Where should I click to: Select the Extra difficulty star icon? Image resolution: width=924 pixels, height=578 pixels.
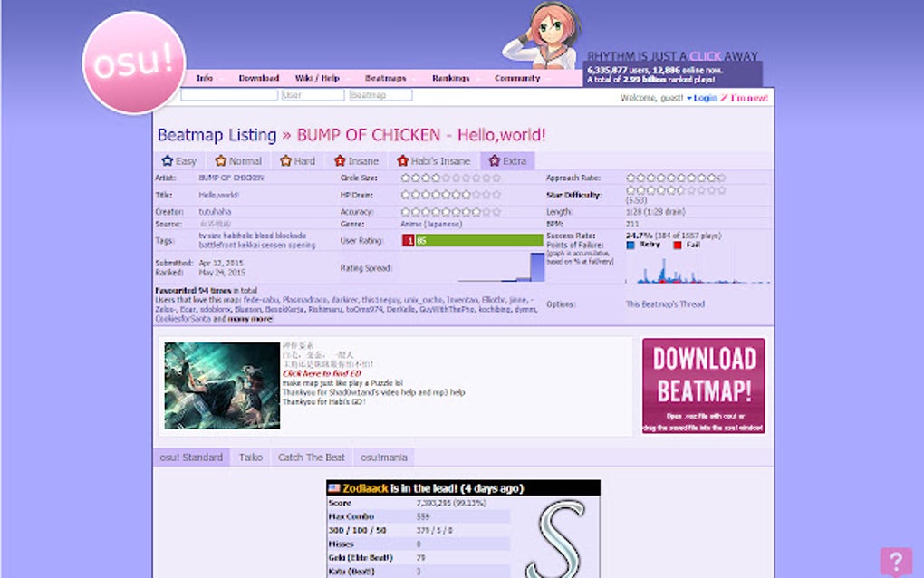(x=494, y=161)
